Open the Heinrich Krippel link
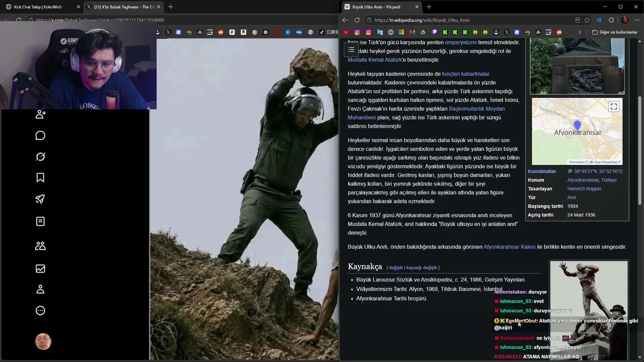The width and height of the screenshot is (644, 362). [x=584, y=189]
